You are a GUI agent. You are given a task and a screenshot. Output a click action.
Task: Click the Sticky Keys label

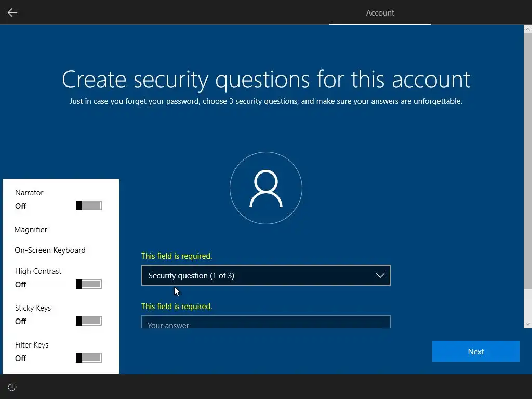[x=33, y=308]
